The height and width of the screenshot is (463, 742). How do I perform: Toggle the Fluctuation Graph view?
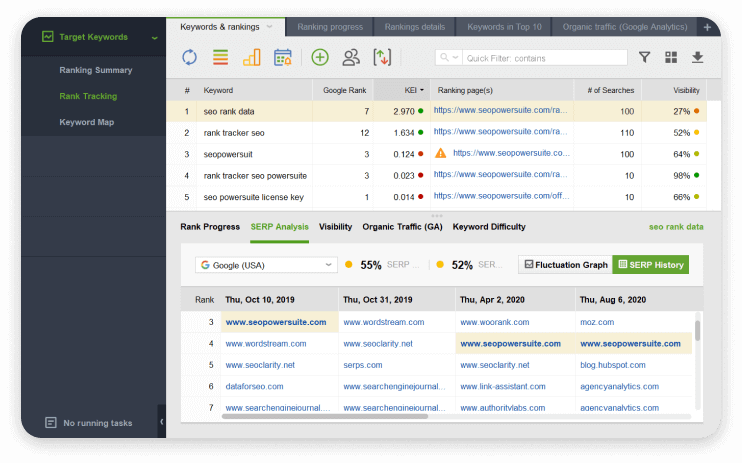(x=565, y=265)
